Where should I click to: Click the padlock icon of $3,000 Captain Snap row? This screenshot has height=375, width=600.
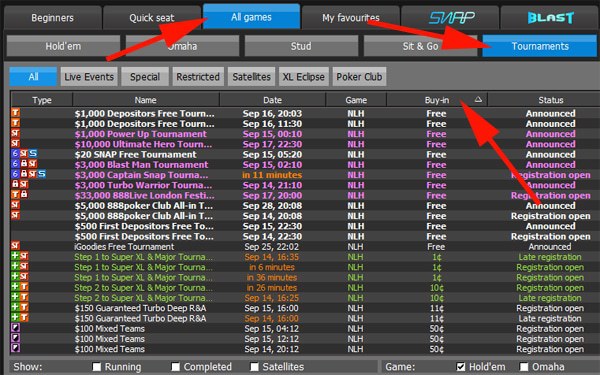(x=24, y=174)
